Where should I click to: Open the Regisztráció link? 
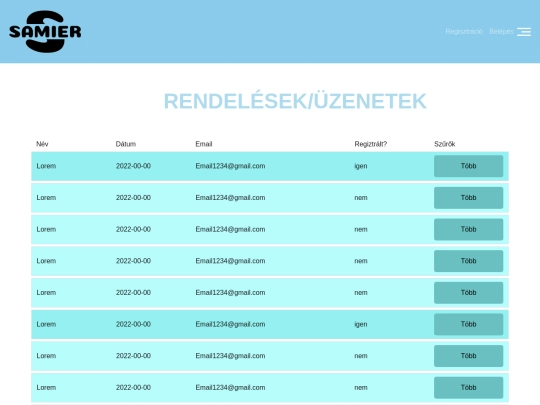tap(464, 31)
